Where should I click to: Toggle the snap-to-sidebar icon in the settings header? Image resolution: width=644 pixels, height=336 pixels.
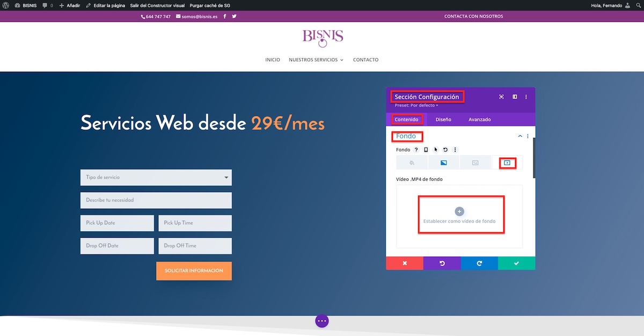click(x=515, y=97)
